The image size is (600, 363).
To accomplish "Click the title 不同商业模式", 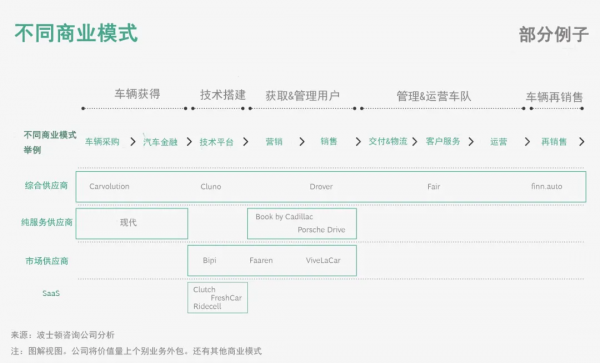I will pos(76,33).
